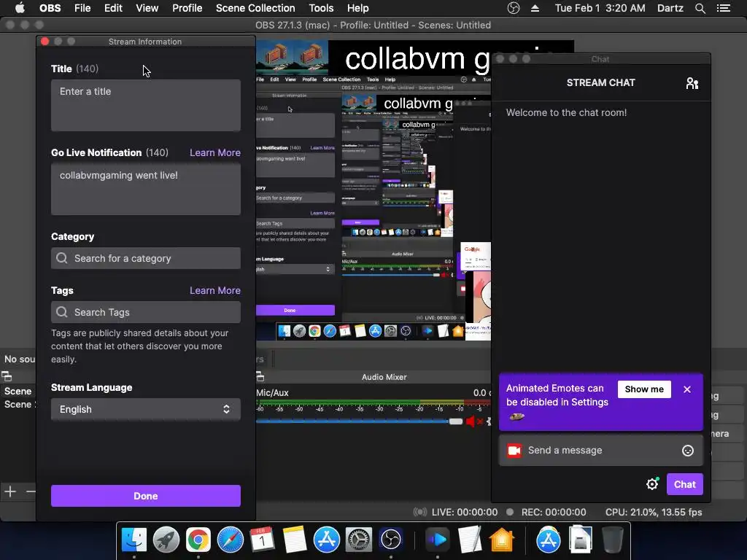Viewport: 747px width, 560px height.
Task: Open the File menu
Action: coord(82,8)
